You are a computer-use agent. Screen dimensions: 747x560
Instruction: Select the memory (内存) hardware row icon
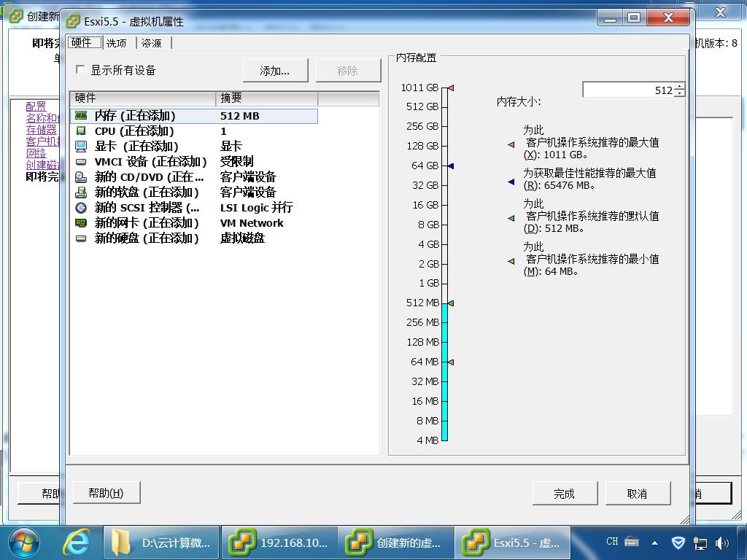[81, 115]
